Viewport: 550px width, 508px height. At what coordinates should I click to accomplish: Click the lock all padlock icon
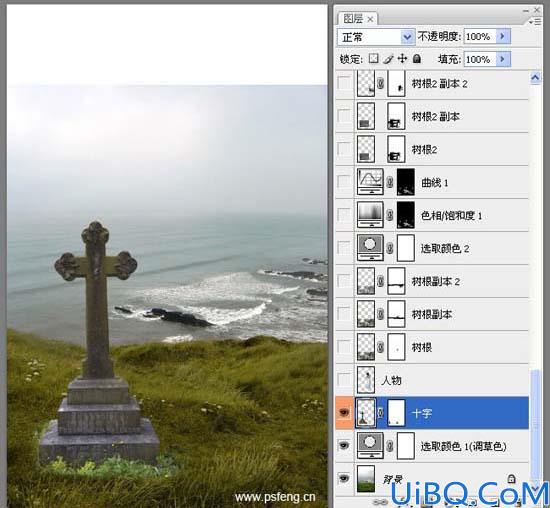click(x=416, y=59)
